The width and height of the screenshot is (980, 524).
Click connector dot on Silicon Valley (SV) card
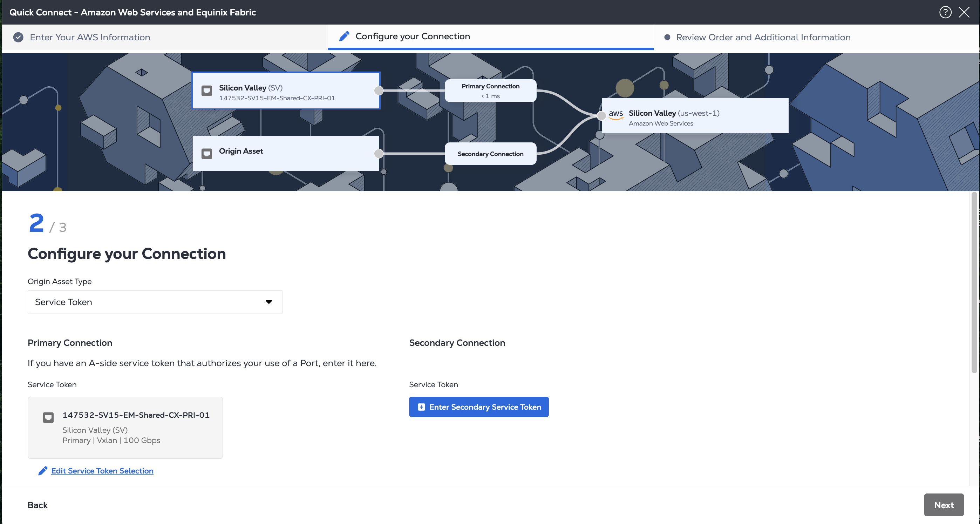pyautogui.click(x=379, y=90)
